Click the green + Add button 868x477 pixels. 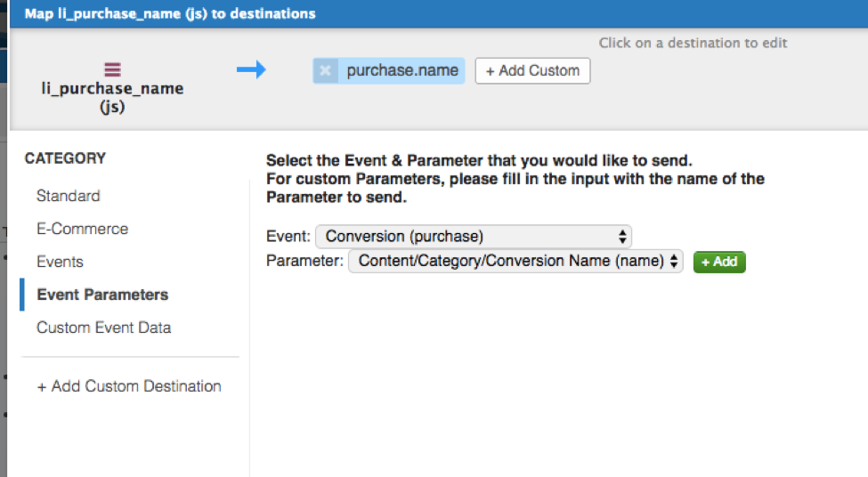click(719, 262)
